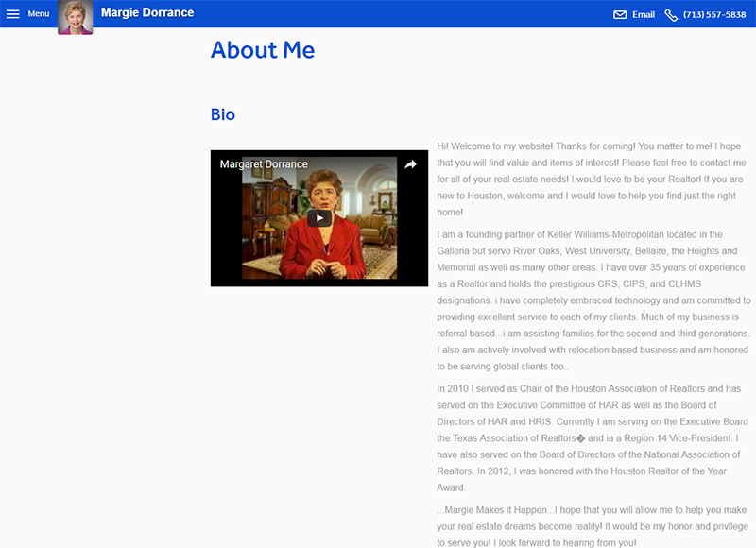Click paragraph starting "In 2010 I served as Chair"
756x548 pixels.
pos(593,438)
